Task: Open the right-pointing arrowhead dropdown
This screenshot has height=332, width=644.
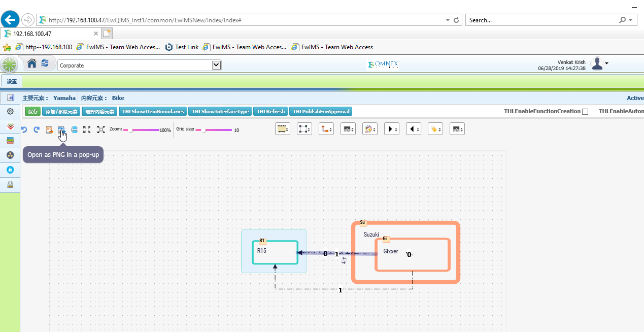Action: 392,129
